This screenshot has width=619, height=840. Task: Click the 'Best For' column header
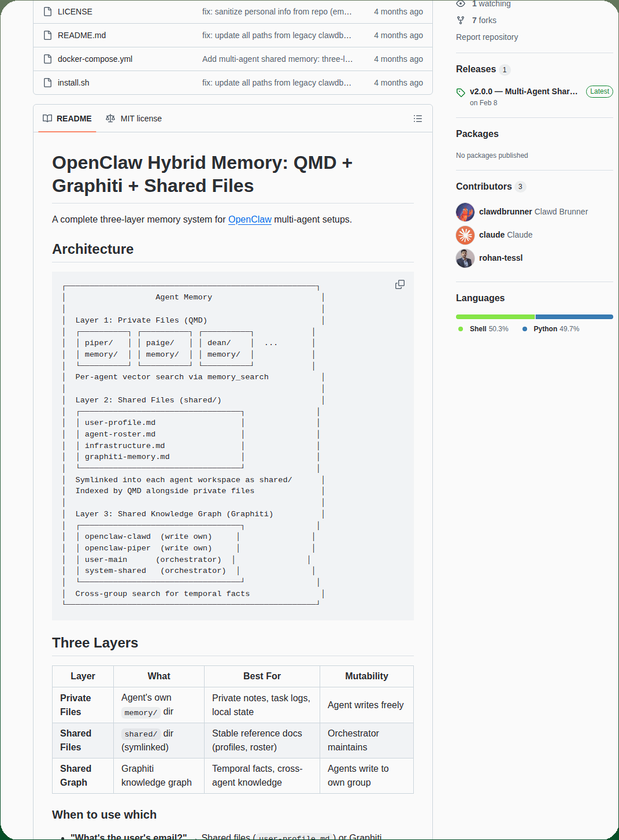262,676
